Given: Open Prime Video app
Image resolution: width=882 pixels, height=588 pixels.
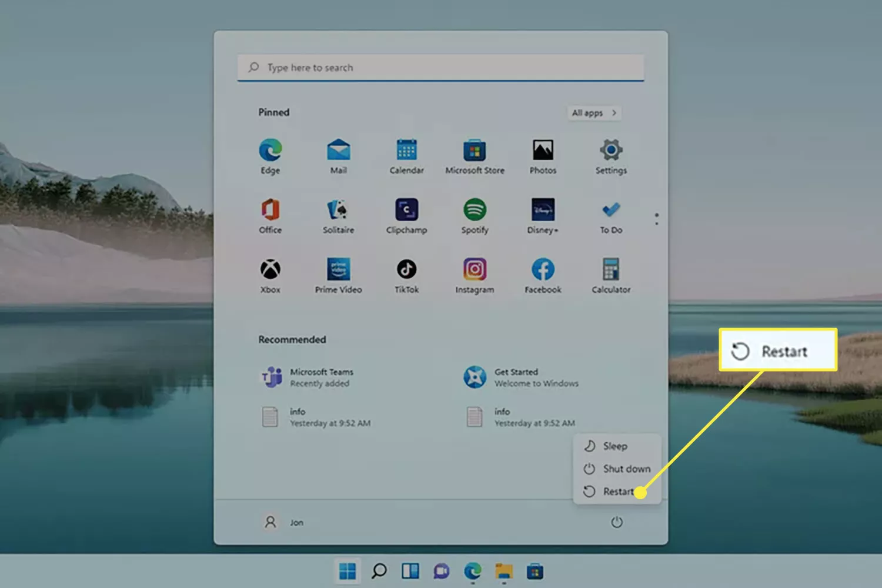Looking at the screenshot, I should (338, 276).
